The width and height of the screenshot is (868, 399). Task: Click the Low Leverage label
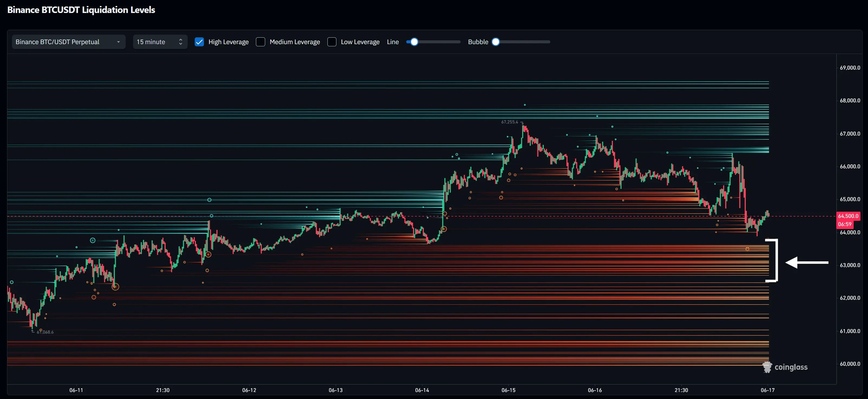pyautogui.click(x=360, y=42)
